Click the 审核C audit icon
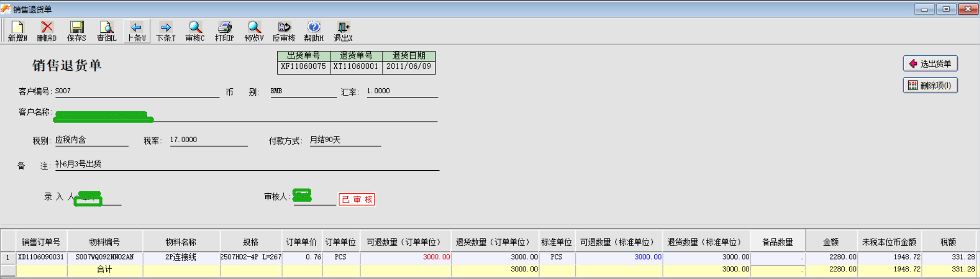Viewport: 980px width, 279px height. pos(195,31)
